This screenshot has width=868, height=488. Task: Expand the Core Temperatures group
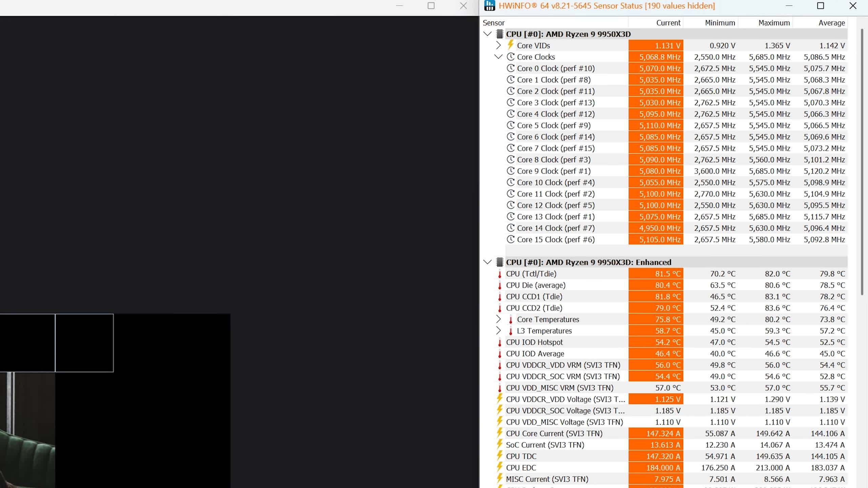pyautogui.click(x=498, y=319)
